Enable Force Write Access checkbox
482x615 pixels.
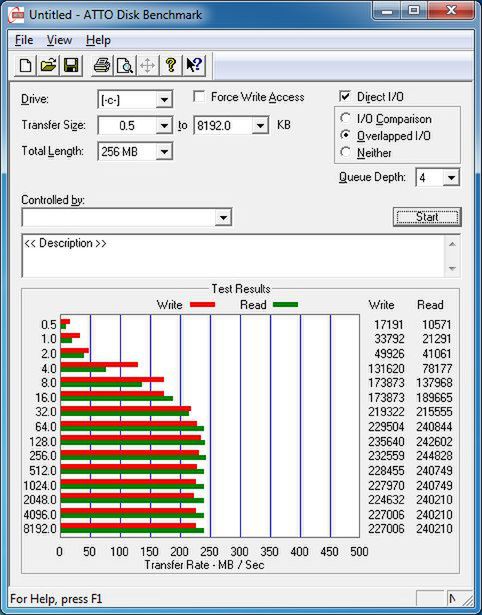click(x=199, y=96)
